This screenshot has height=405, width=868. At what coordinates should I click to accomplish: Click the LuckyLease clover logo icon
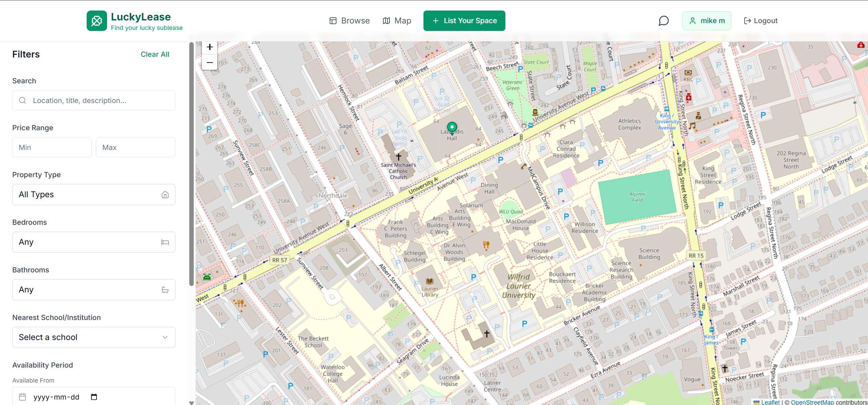tap(97, 21)
